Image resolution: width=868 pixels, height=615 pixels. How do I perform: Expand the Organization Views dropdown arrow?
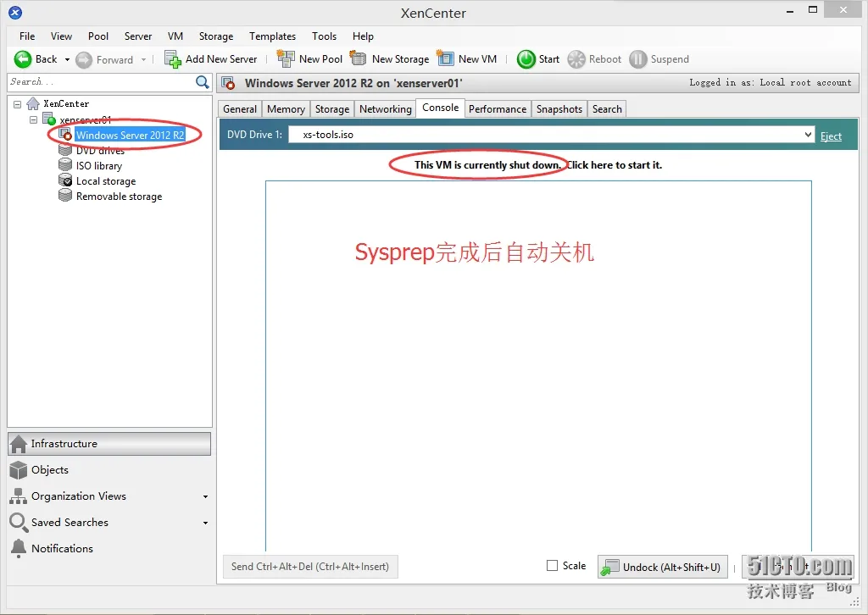[205, 496]
